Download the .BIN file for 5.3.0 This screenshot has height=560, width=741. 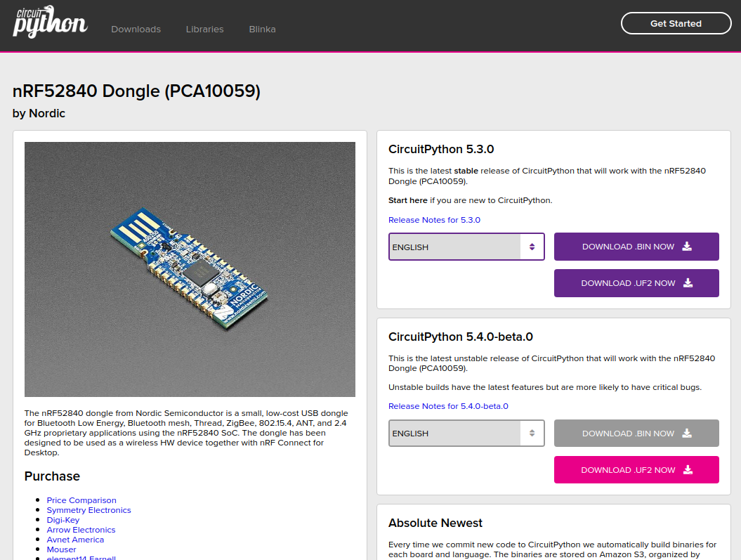click(636, 247)
